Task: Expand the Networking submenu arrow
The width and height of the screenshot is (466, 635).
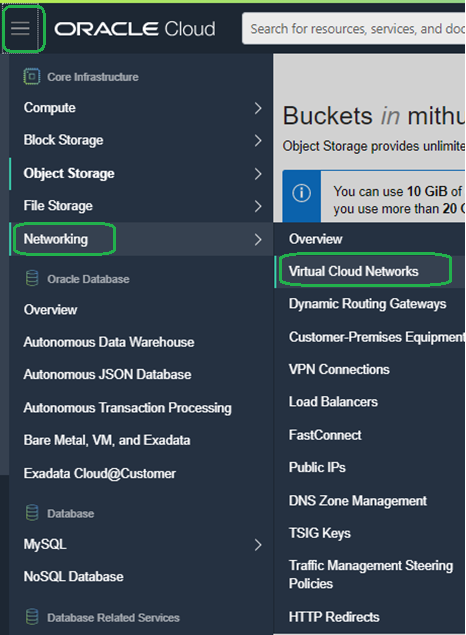Action: (258, 239)
